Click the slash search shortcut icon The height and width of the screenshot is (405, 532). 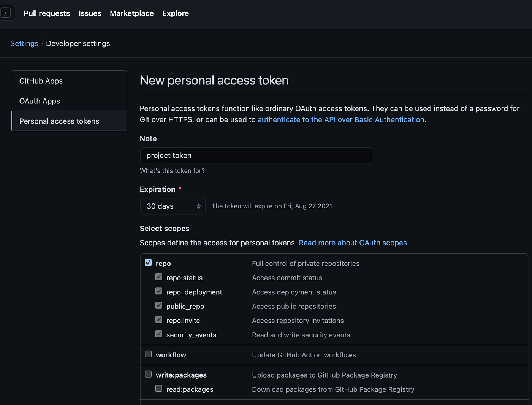click(x=6, y=13)
